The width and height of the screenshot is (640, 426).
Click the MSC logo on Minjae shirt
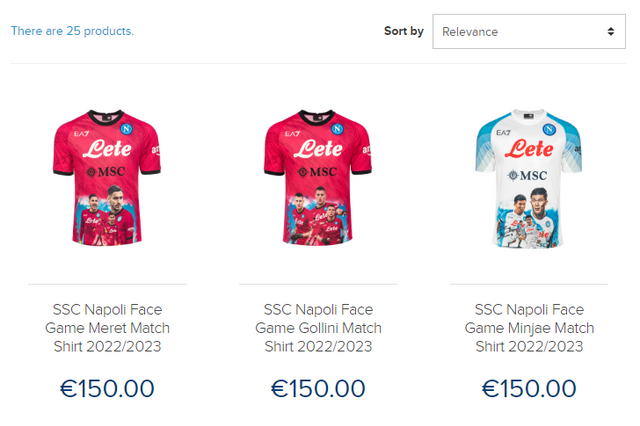[528, 175]
